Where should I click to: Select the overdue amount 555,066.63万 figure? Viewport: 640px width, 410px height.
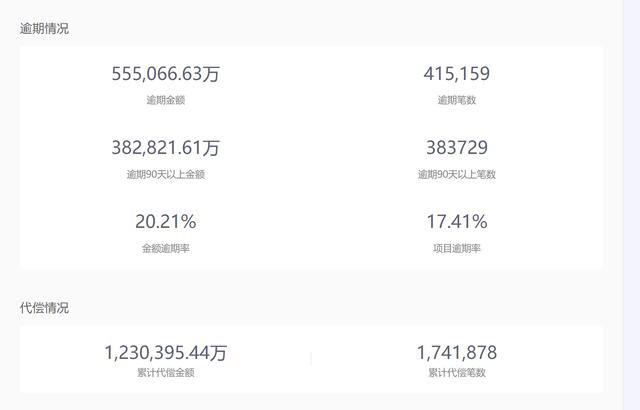[166, 74]
